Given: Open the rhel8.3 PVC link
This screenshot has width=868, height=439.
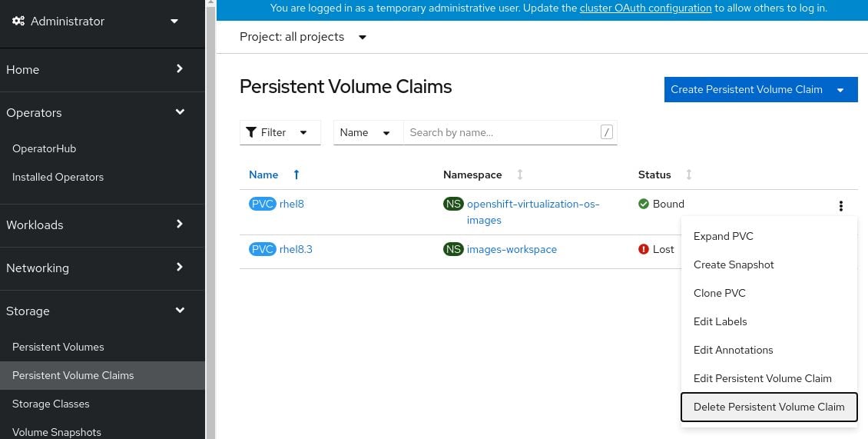Looking at the screenshot, I should tap(296, 249).
